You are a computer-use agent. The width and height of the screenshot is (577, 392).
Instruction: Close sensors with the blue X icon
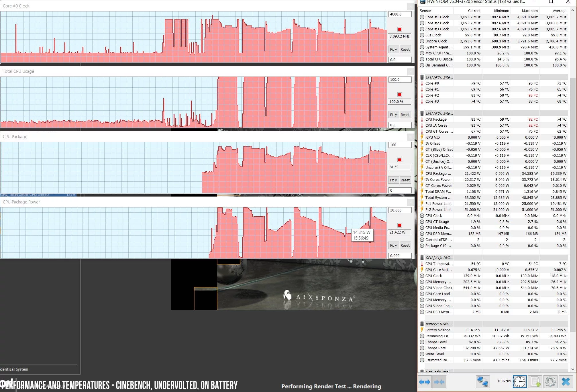(x=566, y=382)
